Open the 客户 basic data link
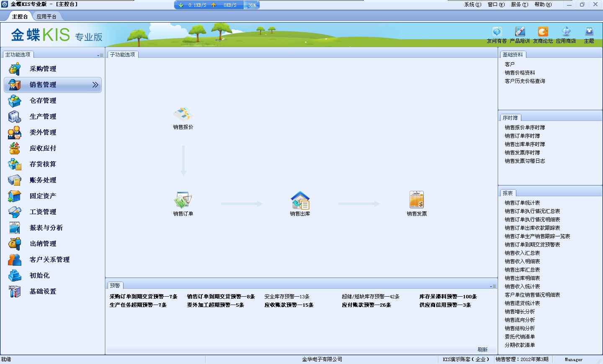This screenshot has height=364, width=603. 510,64
